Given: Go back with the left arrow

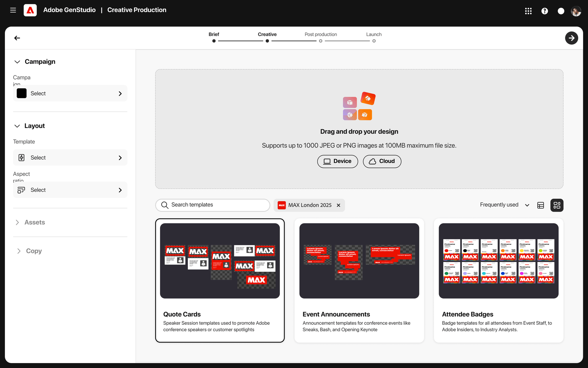Looking at the screenshot, I should click(17, 38).
